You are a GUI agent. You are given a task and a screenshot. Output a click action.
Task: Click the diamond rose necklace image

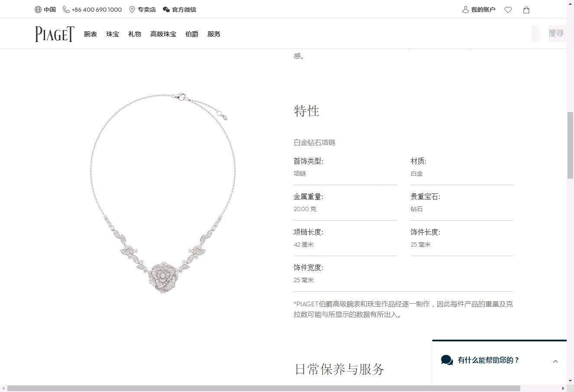[163, 193]
